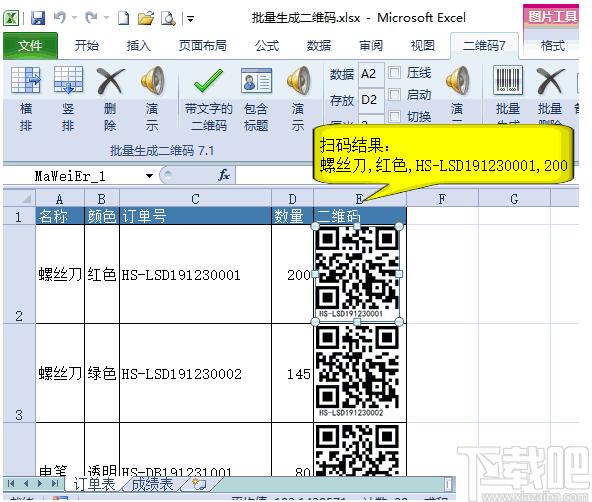Screen dimensions: 592x502
Task: Click the 存放 field containing D2
Action: pos(371,100)
